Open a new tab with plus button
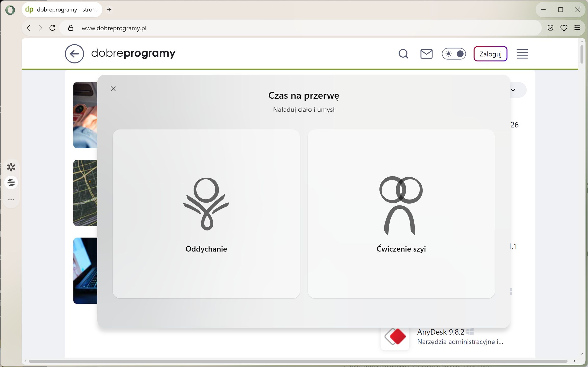588x367 pixels. [x=109, y=10]
